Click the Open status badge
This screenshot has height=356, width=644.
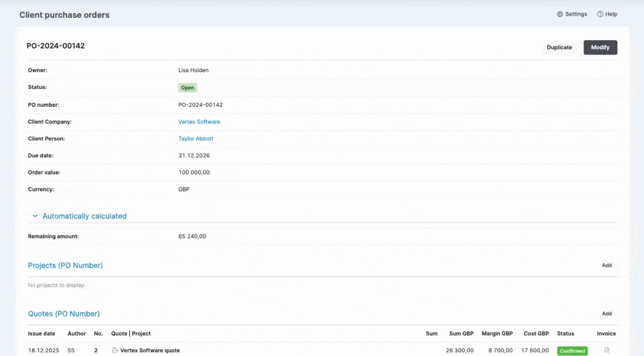(187, 88)
